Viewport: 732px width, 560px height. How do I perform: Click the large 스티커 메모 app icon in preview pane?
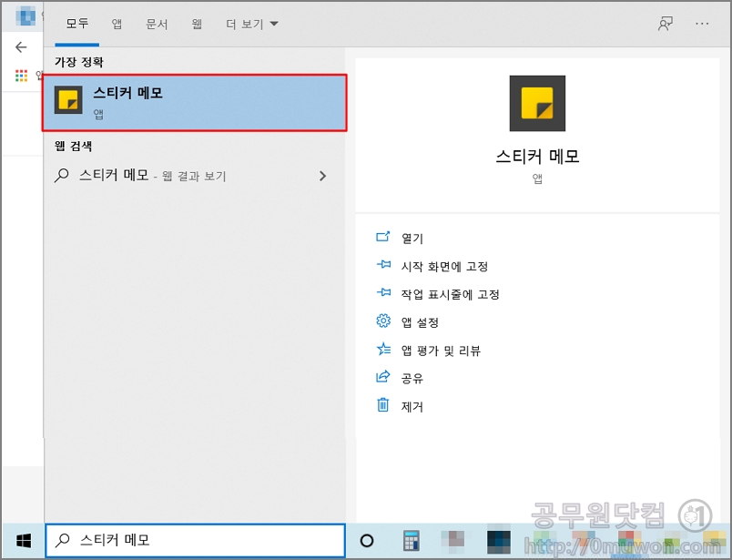coord(537,103)
